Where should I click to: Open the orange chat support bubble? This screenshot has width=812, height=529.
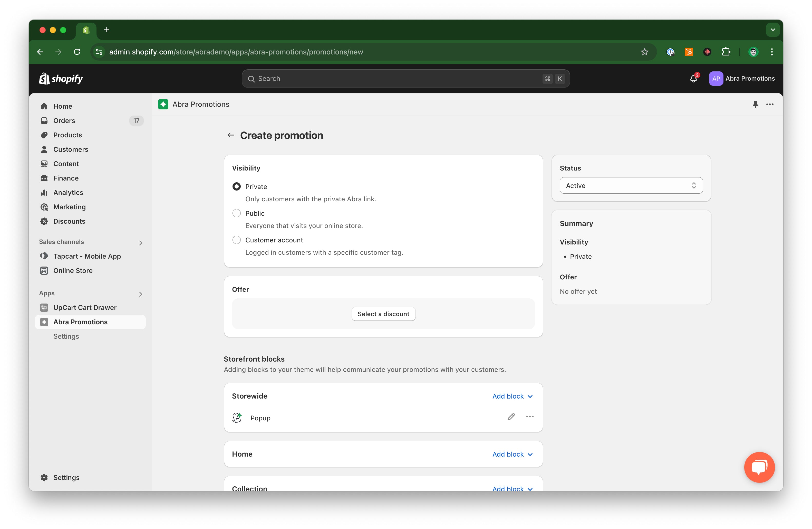tap(759, 467)
